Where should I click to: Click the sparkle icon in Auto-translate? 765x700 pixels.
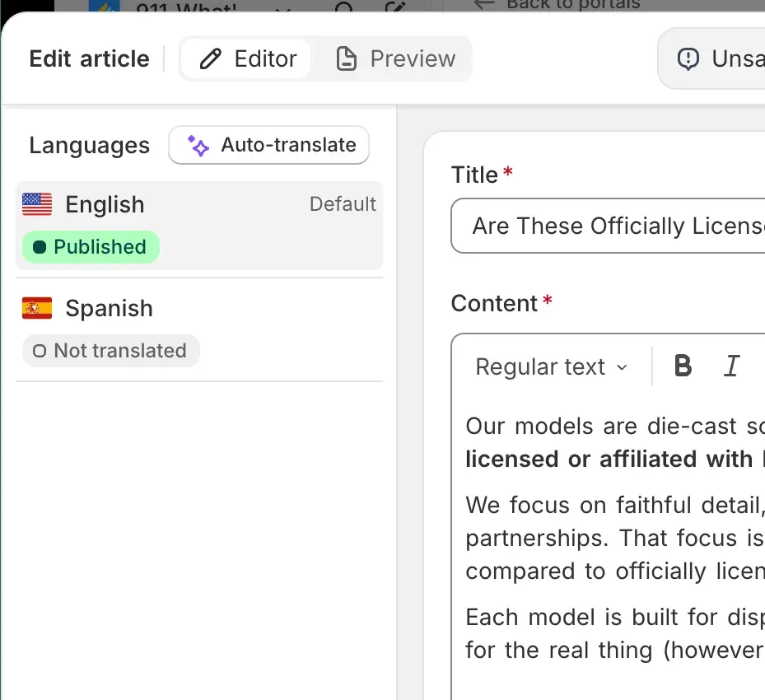[198, 146]
